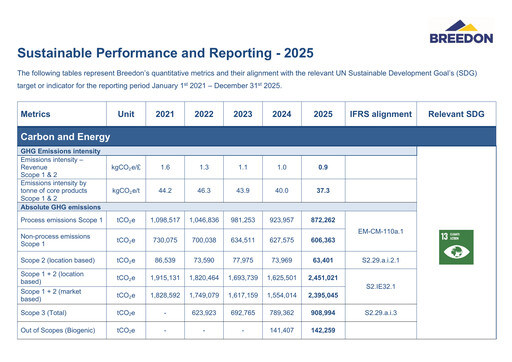512x362 pixels.
Task: Click the non-process value '700,038'
Action: [x=204, y=240]
